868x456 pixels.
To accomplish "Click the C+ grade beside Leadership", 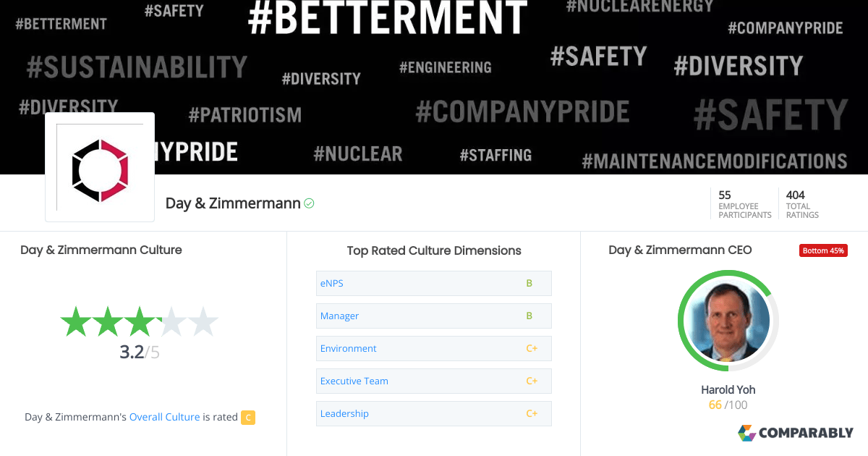I will [x=532, y=413].
